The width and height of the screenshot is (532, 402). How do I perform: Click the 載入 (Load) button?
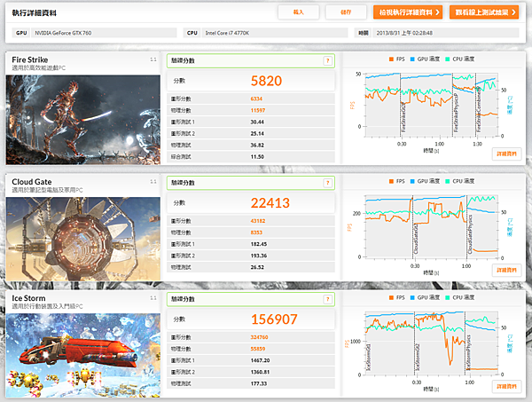(x=298, y=12)
